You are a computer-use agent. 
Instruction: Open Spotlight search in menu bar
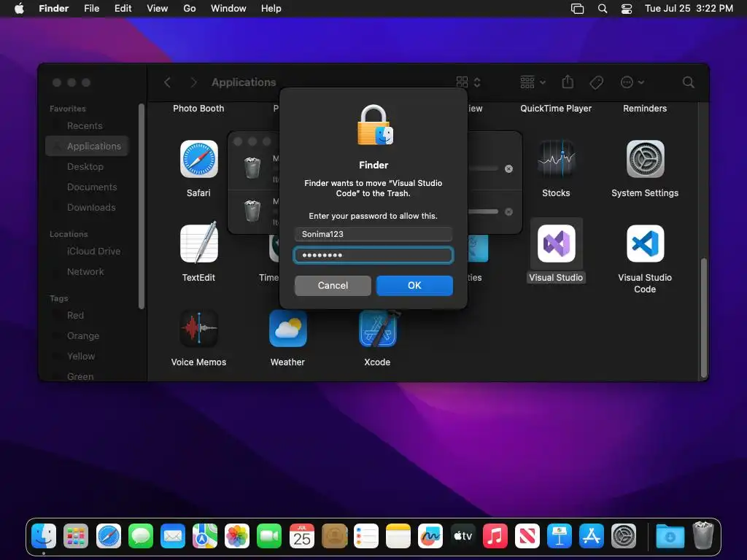pos(602,8)
